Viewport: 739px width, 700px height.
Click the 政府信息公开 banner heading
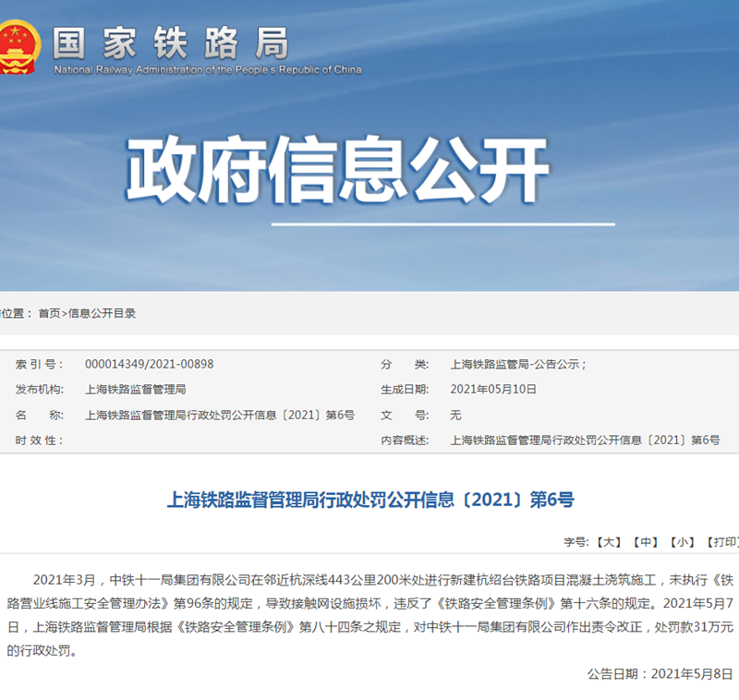(337, 170)
